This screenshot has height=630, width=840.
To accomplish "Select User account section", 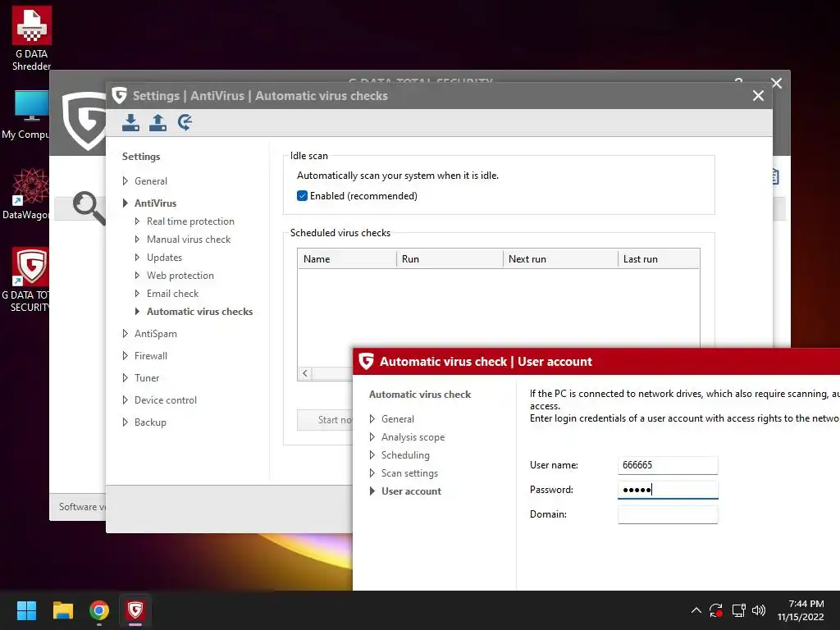I will click(x=411, y=491).
